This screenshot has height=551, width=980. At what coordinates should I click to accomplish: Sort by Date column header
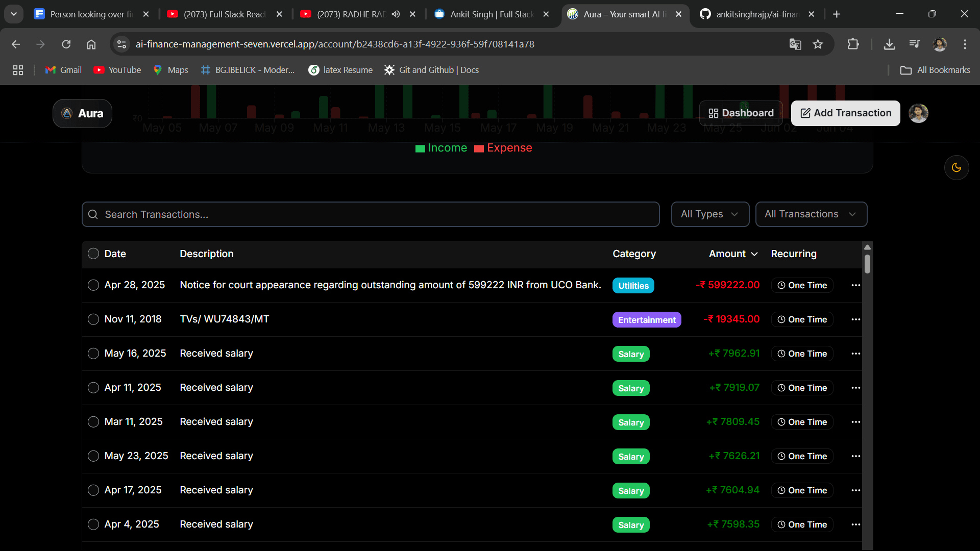(115, 254)
